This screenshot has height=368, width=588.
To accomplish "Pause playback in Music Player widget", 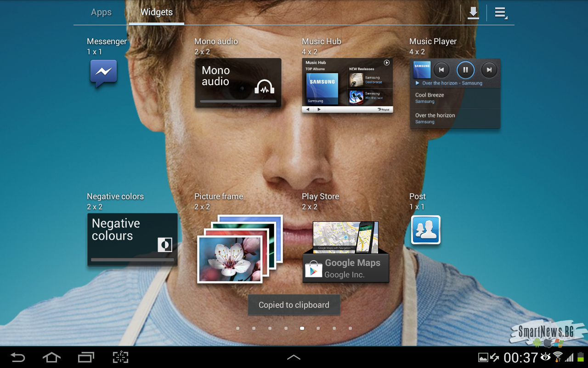I will tap(465, 70).
